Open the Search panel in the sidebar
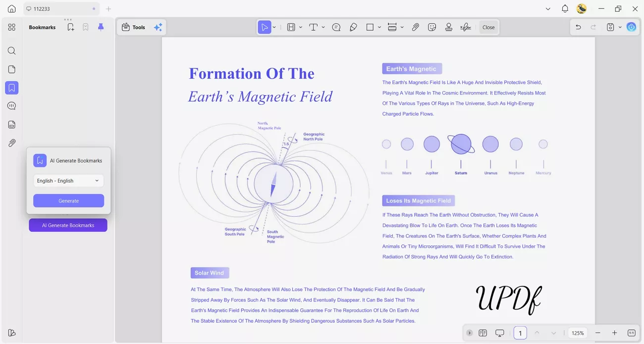644x344 pixels. coord(11,50)
